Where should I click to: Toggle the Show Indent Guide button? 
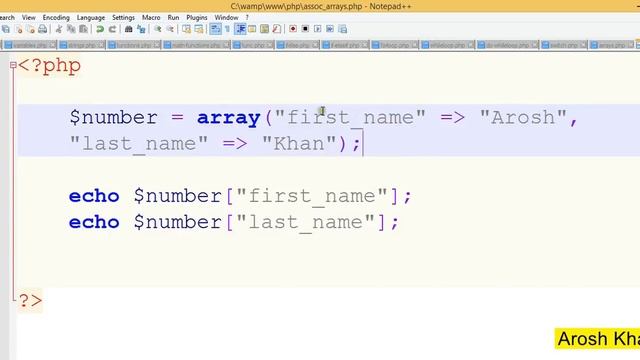pos(240,29)
